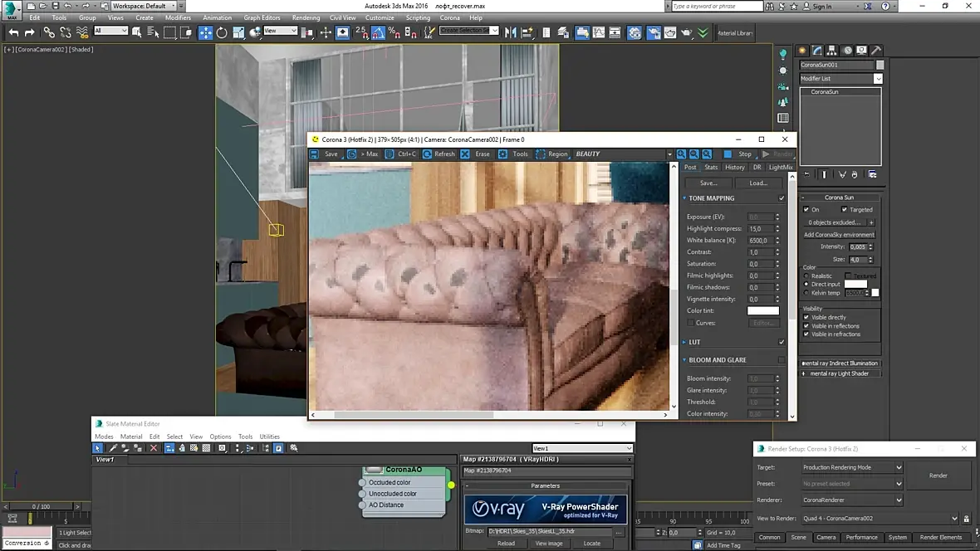Click Erase in Corona frame buffer
The height and width of the screenshot is (551, 980).
(x=476, y=154)
